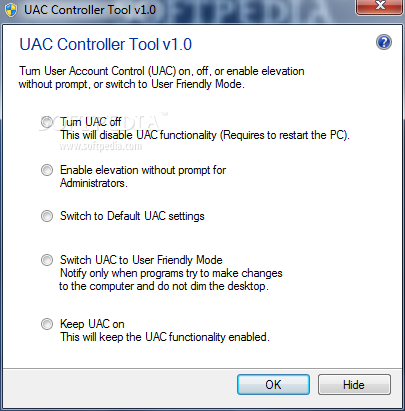Click 'This will keep the UAC functionality enabled' text
Screen dimensions: 405x411
pyautogui.click(x=165, y=337)
